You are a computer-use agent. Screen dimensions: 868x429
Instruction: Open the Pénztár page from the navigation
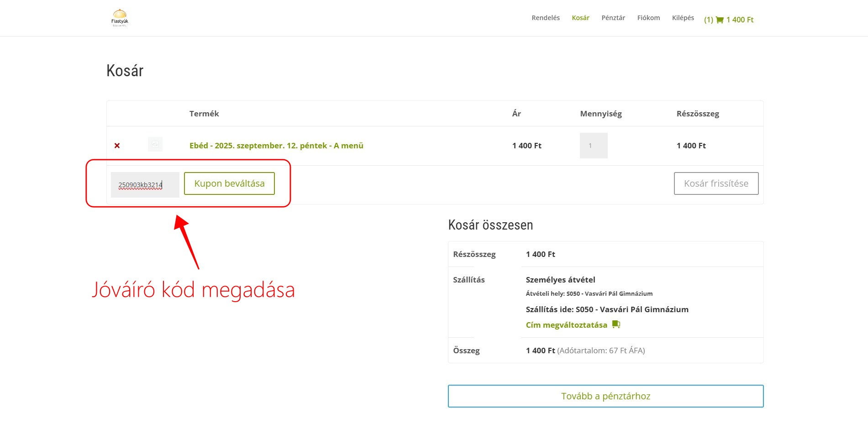[x=613, y=18]
